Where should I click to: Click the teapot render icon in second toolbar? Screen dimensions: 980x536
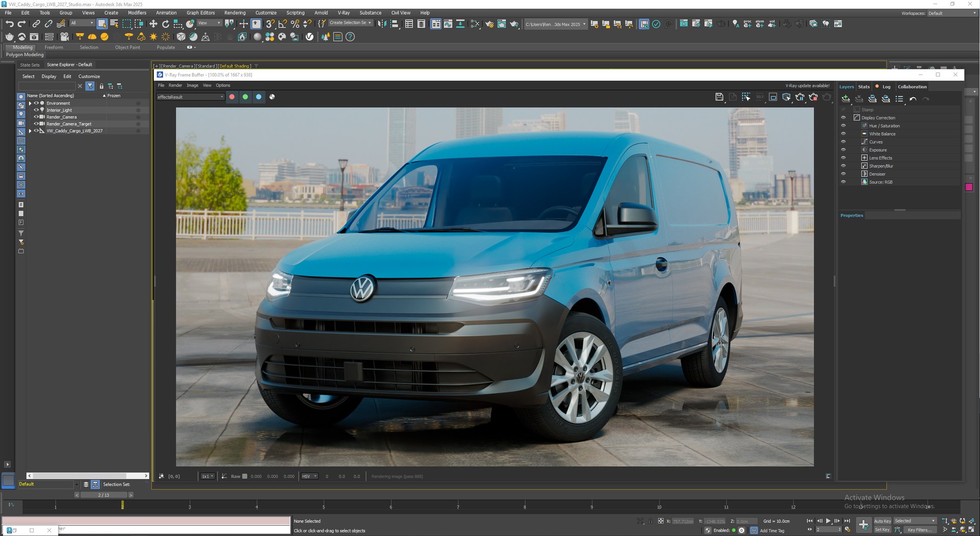coord(9,37)
